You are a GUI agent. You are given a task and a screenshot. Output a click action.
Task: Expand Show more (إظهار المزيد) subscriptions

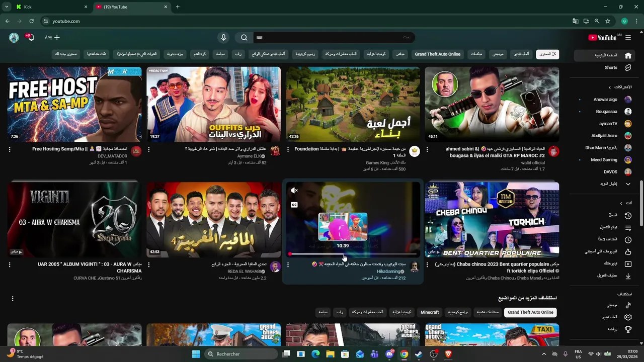(x=604, y=184)
